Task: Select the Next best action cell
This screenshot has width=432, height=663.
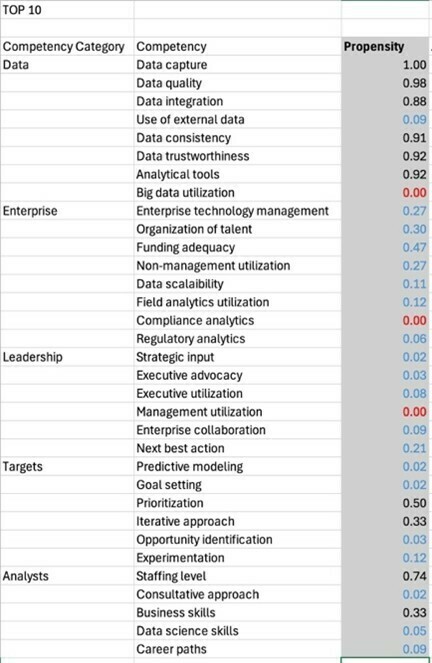Action: [x=238, y=448]
